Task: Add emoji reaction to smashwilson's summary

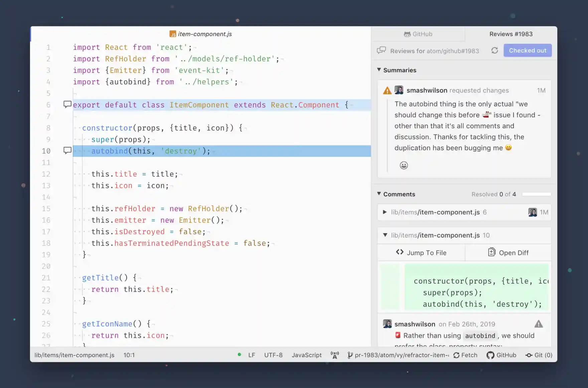Action: [404, 165]
